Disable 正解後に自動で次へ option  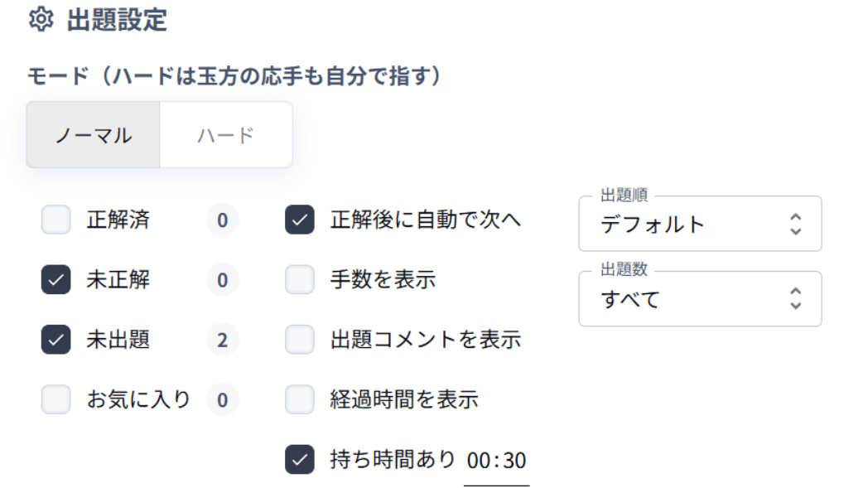pyautogui.click(x=300, y=220)
